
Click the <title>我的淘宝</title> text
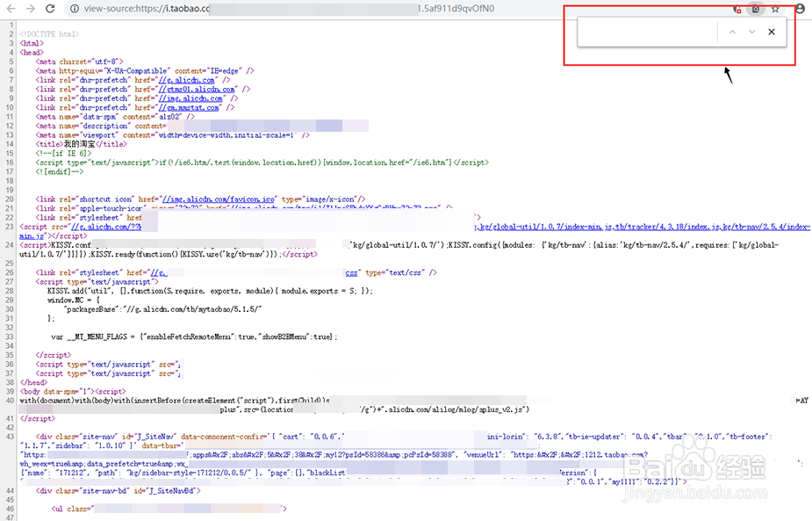[82, 144]
